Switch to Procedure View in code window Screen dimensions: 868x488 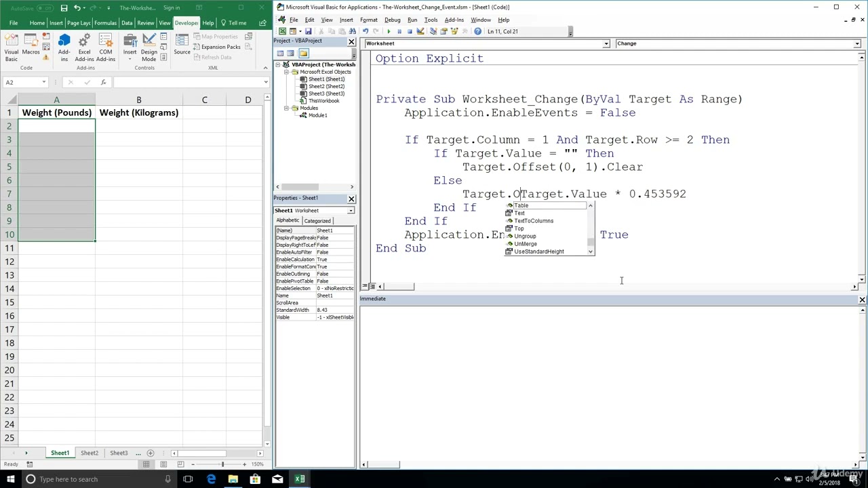coord(365,286)
